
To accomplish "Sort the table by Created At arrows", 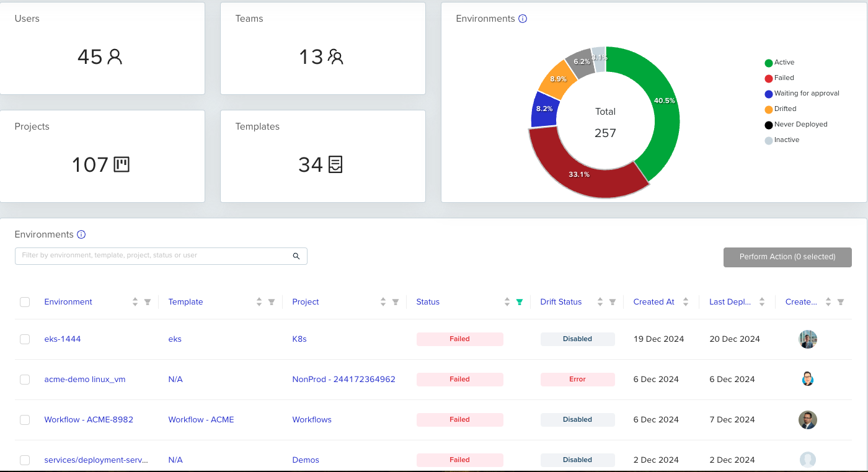I will 686,302.
